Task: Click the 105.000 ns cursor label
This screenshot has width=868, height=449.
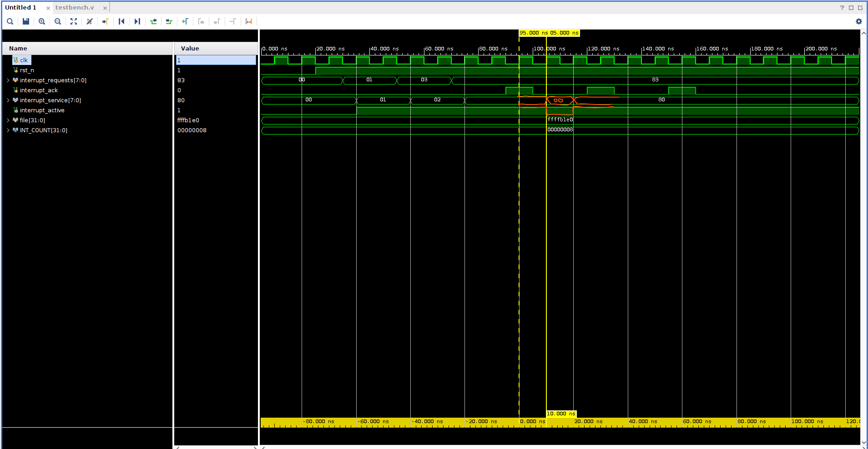Action: coord(564,33)
